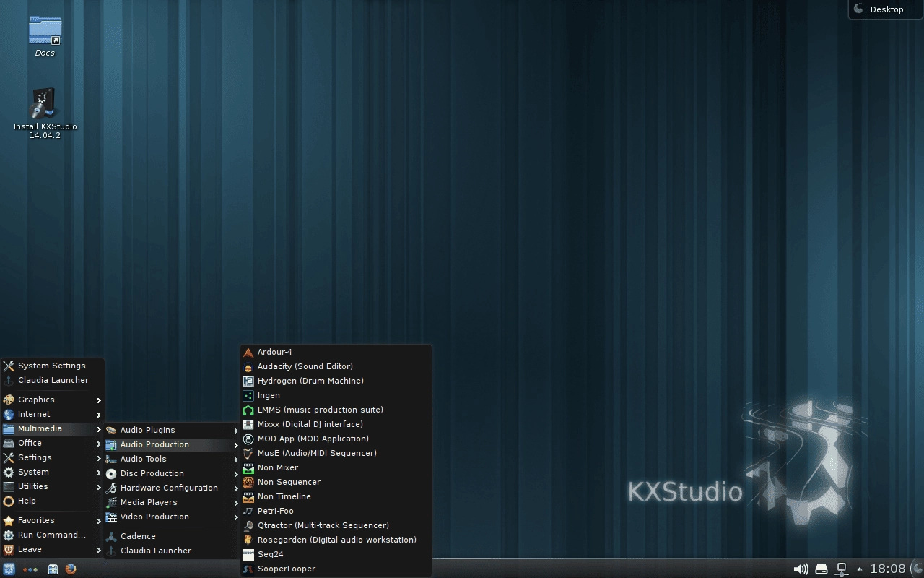Open System Settings from the launcher menu
This screenshot has height=578, width=924.
tap(53, 366)
